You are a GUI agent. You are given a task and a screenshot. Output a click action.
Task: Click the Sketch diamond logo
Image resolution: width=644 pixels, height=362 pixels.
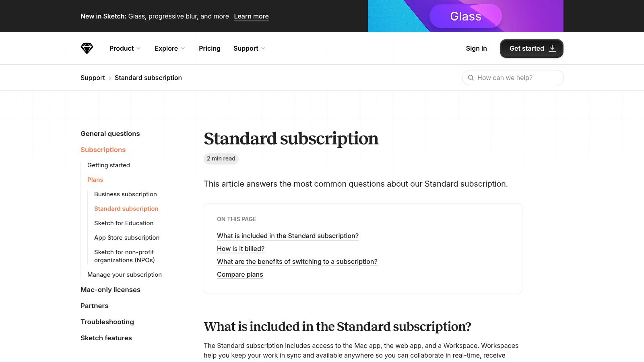[87, 48]
